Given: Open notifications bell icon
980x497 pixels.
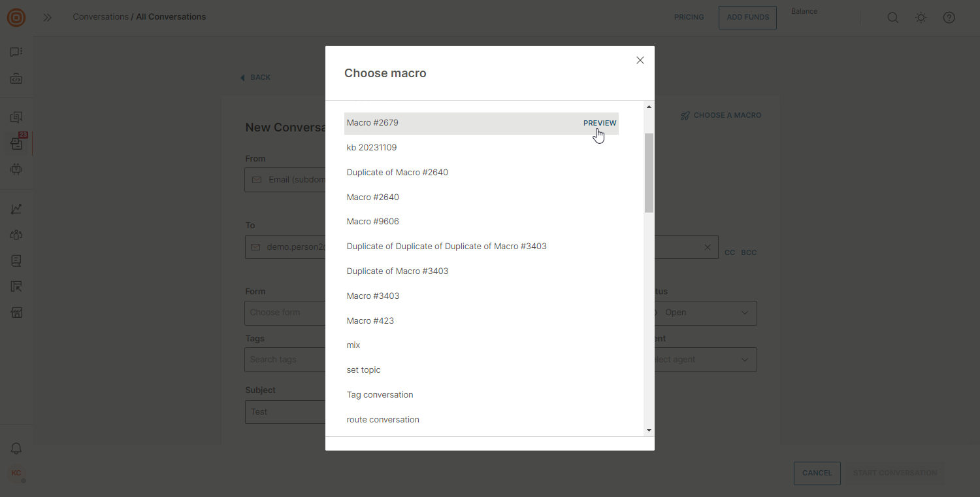Looking at the screenshot, I should [16, 449].
